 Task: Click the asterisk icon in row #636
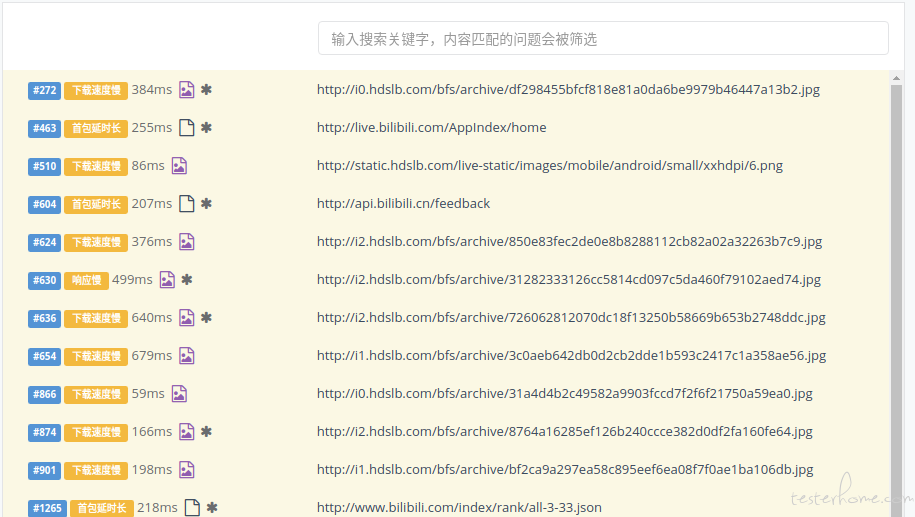point(206,318)
